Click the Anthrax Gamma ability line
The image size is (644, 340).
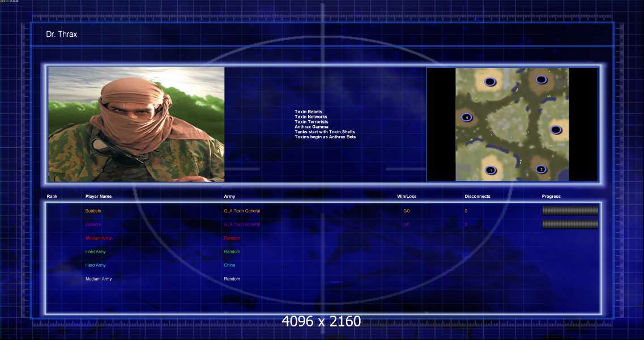312,126
